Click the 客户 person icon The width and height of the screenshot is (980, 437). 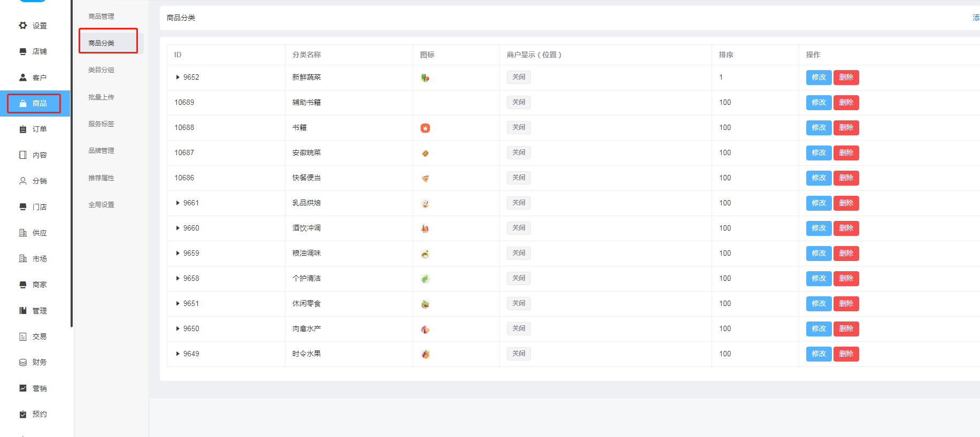pos(23,77)
